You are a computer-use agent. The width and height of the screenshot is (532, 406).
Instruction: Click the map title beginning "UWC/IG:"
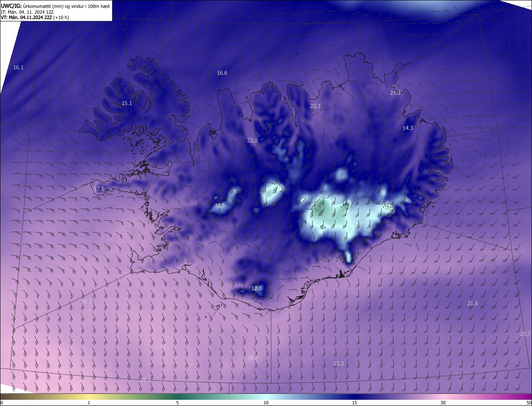(55, 5)
